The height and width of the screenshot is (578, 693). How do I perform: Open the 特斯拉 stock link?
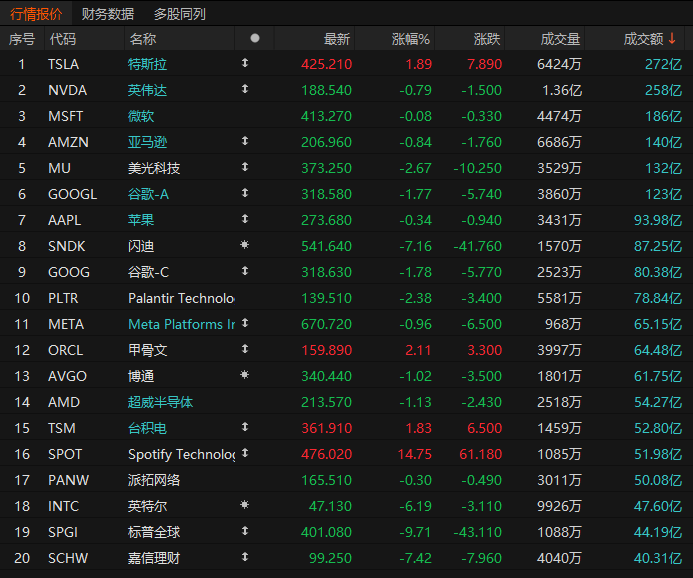coord(147,65)
